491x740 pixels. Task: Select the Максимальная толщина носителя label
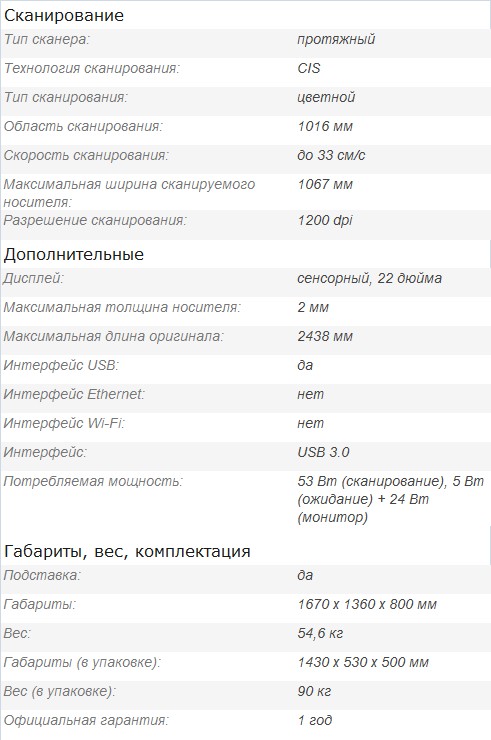click(x=122, y=307)
